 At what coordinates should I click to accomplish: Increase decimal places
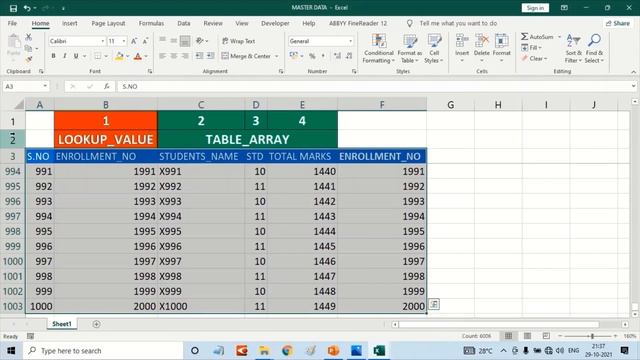point(337,56)
